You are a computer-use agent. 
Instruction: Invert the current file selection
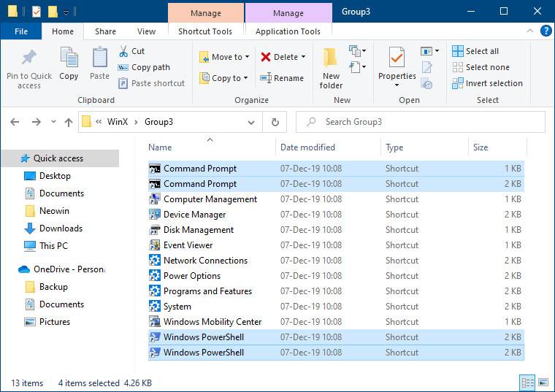[x=487, y=83]
